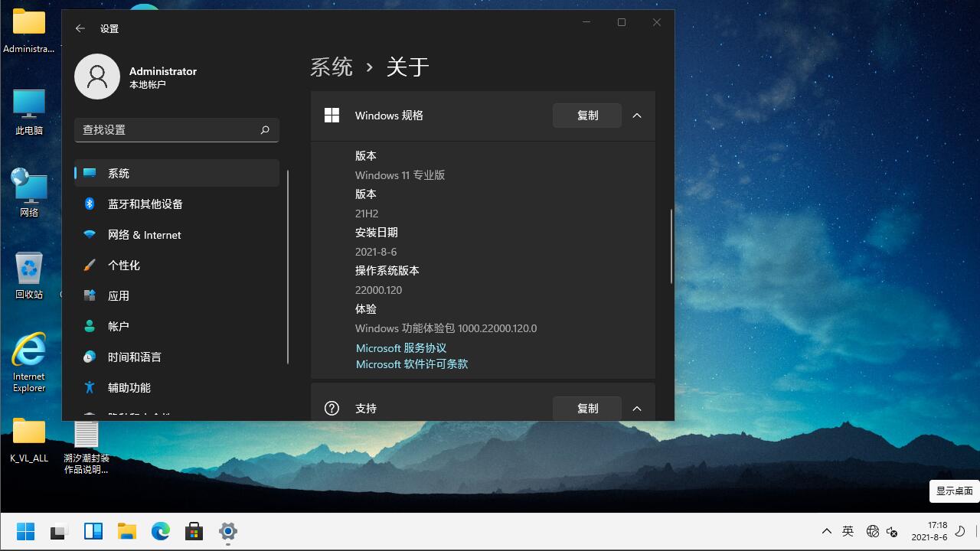Click the main content vertical scrollbar
980x551 pixels.
click(x=671, y=246)
